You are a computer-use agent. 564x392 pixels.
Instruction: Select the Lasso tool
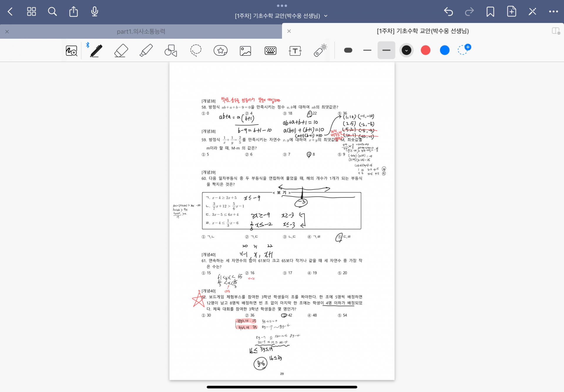pos(196,51)
